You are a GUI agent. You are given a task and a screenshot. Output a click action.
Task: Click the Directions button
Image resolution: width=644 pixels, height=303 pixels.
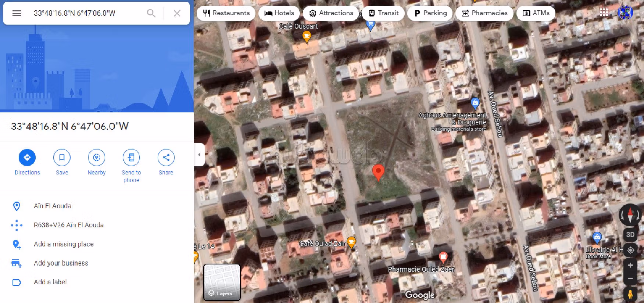pos(27,158)
